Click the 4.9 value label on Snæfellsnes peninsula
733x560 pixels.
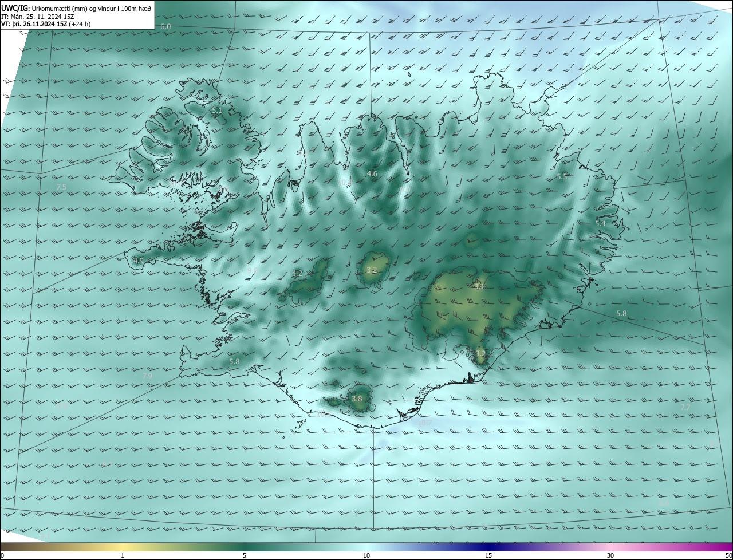click(x=139, y=261)
